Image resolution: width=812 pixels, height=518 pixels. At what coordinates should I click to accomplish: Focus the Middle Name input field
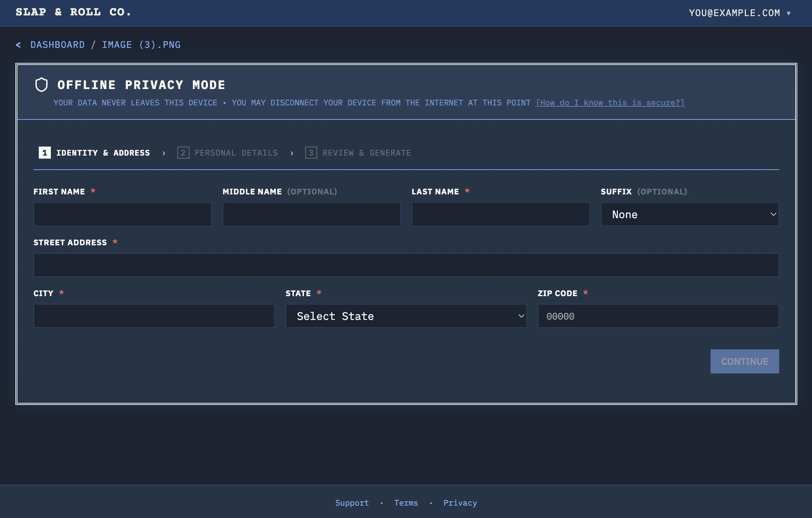tap(312, 214)
